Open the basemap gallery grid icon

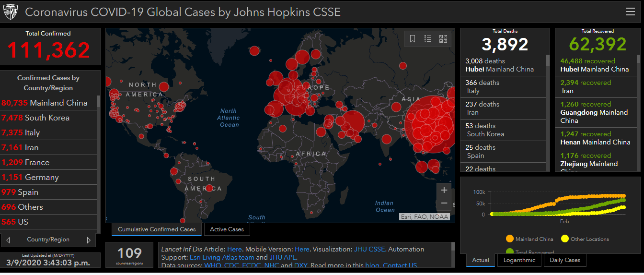click(443, 39)
